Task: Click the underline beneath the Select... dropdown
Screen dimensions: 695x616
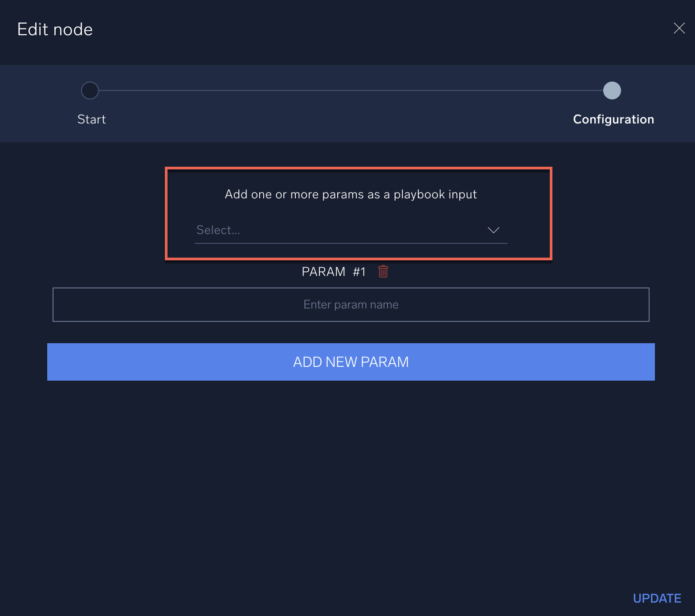Action: (x=351, y=243)
